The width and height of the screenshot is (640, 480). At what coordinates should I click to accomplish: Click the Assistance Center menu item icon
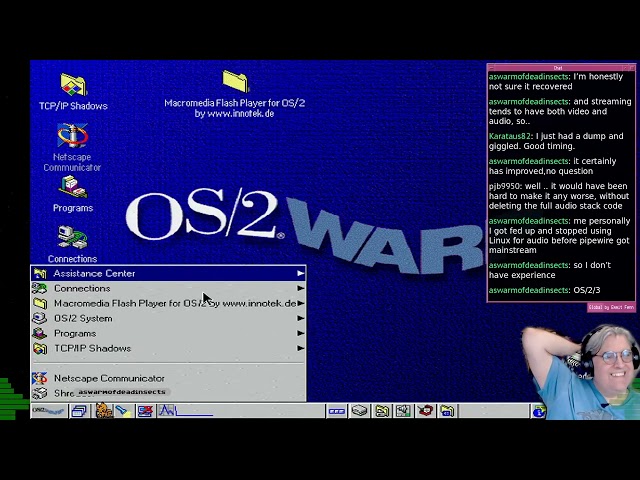tap(40, 273)
